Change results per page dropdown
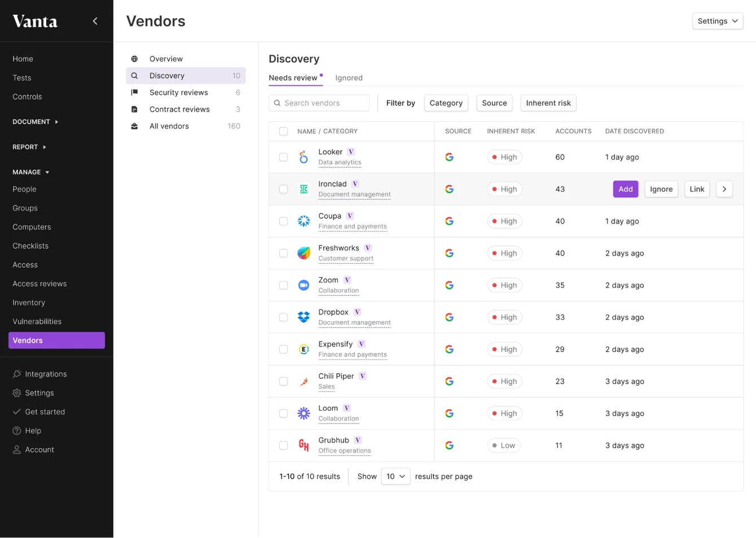 point(395,476)
